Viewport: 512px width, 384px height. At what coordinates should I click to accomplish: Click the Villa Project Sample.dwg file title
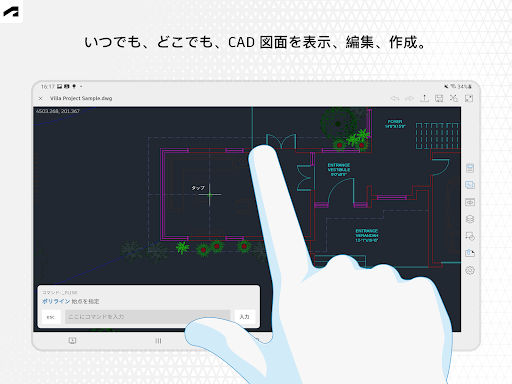point(81,98)
